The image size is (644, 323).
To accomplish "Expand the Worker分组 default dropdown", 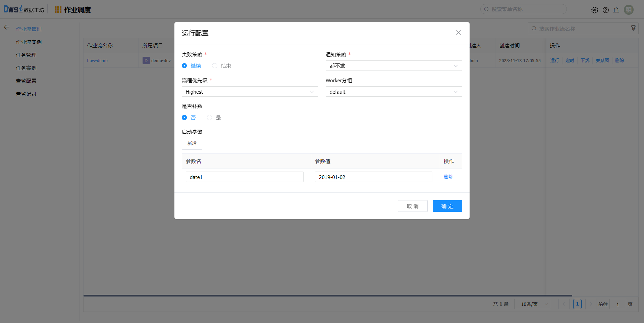I will coord(393,92).
